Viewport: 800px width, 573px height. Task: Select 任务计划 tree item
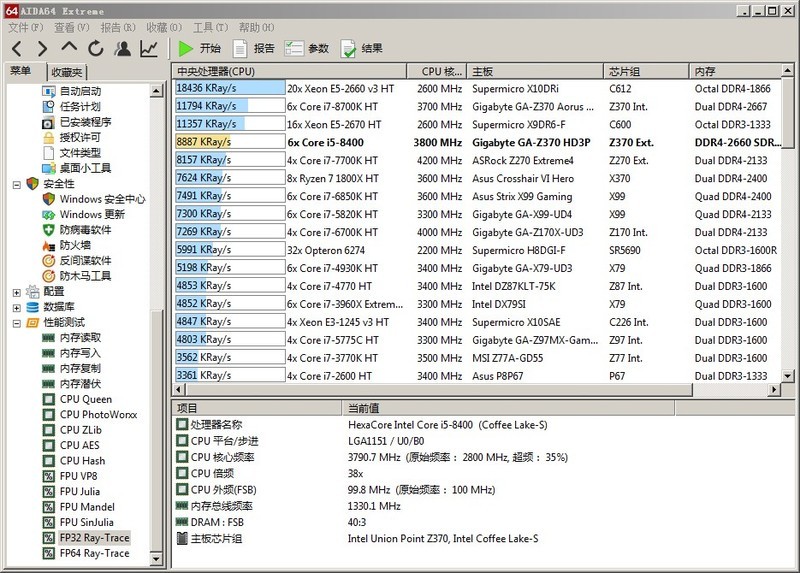(80, 107)
